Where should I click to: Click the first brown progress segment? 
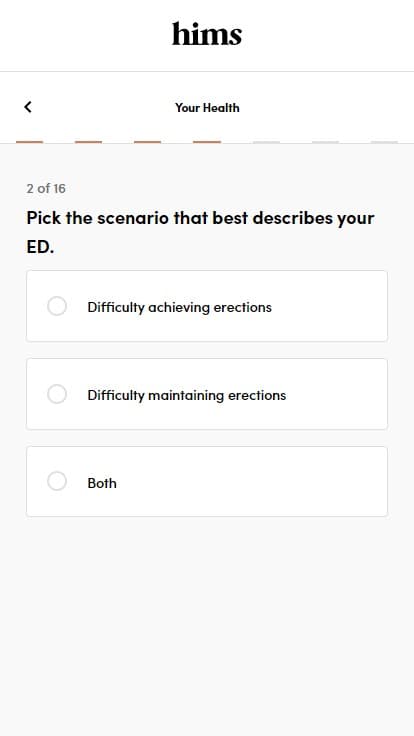point(30,142)
